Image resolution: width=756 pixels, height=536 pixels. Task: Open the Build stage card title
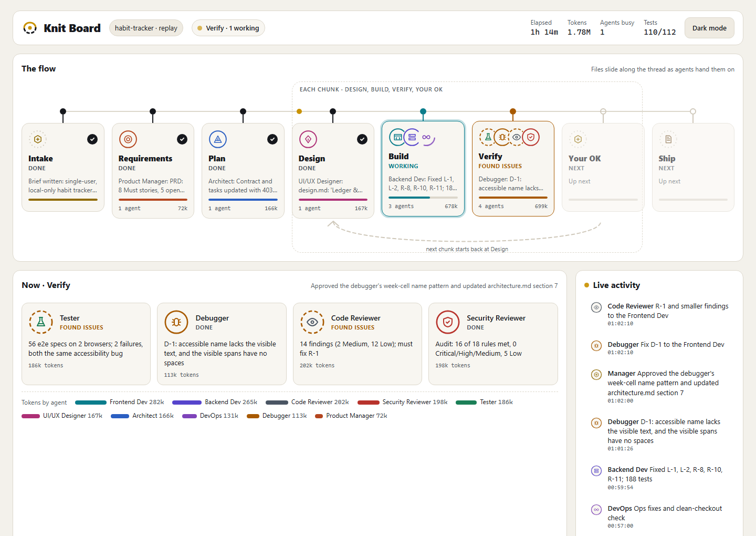(398, 156)
